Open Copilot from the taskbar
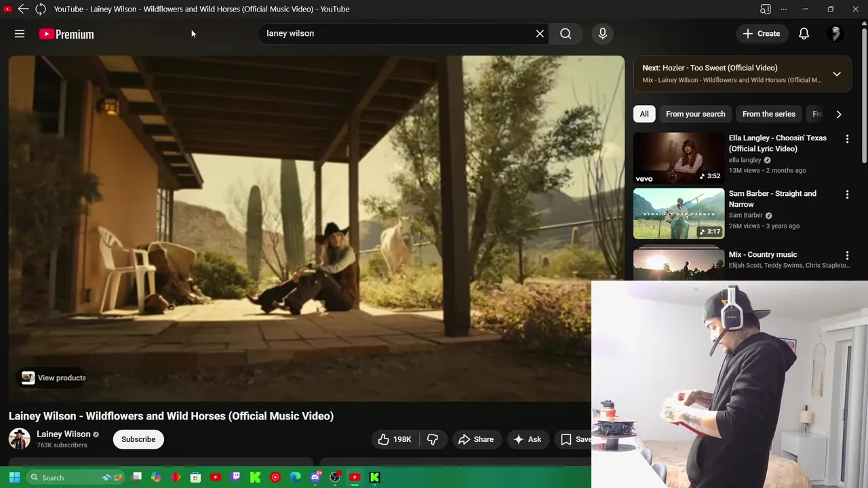The image size is (868, 488). point(156,477)
